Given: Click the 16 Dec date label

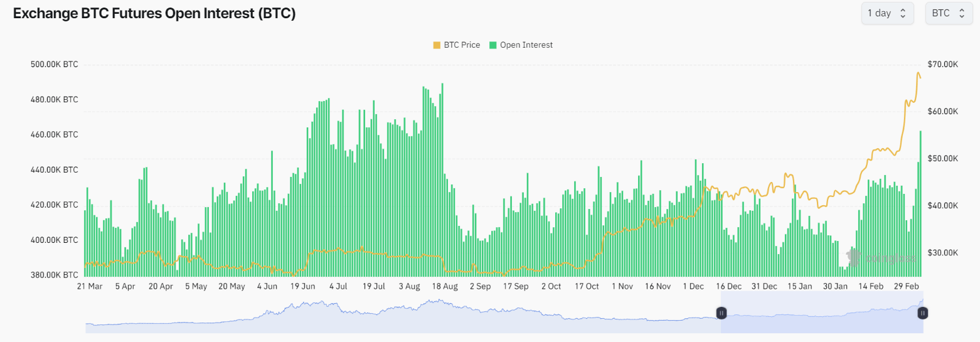Looking at the screenshot, I should point(729,287).
